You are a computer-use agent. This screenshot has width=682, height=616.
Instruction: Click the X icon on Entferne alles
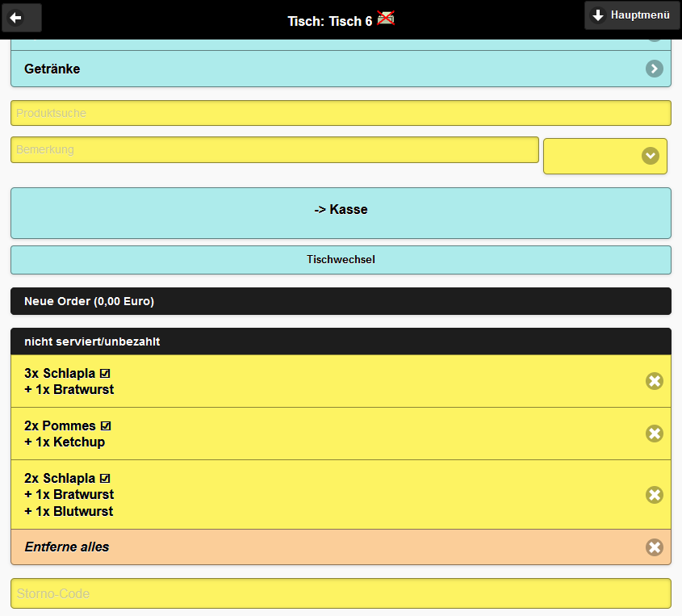(654, 547)
